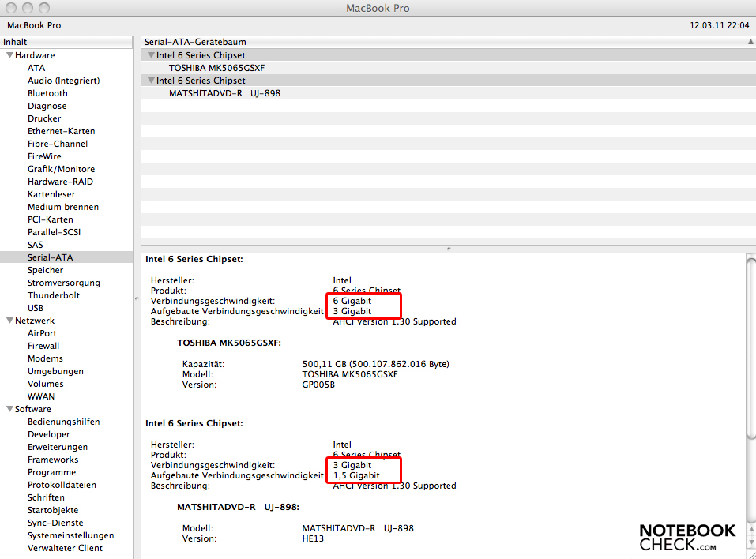Image resolution: width=756 pixels, height=559 pixels.
Task: Click the sidebar divider collapse handle
Action: [137, 298]
